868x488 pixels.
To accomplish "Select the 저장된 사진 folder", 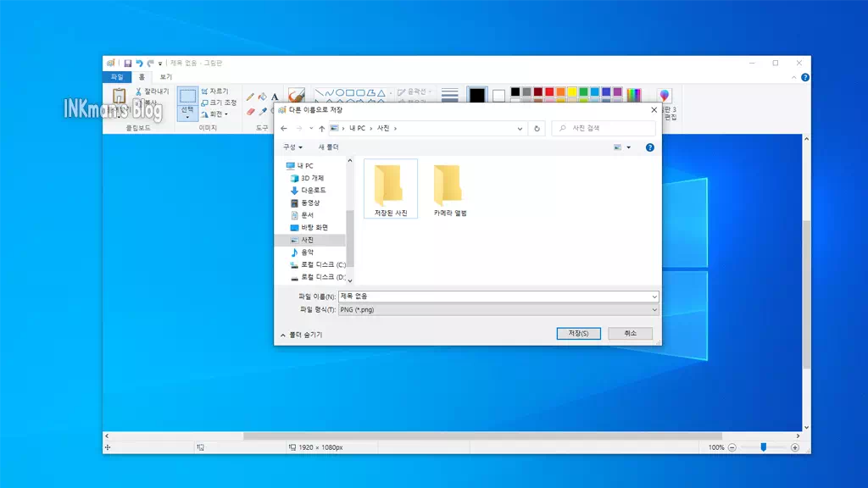I will coord(391,189).
